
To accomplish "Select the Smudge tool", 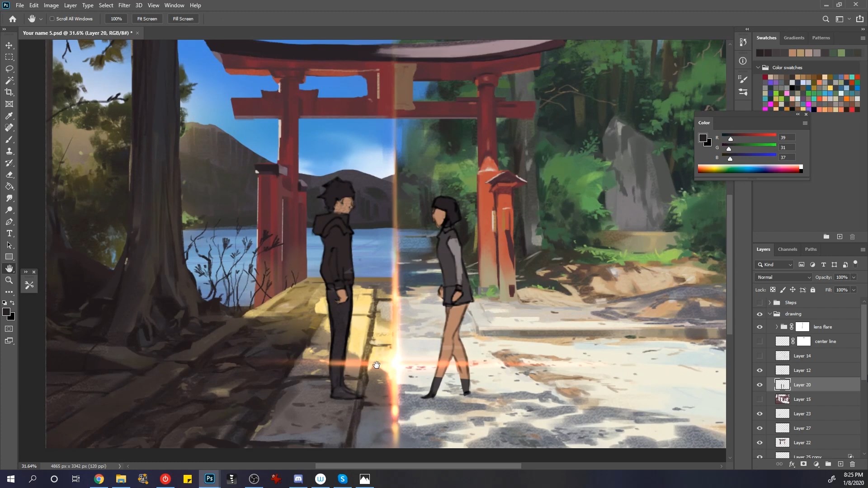I will point(9,198).
